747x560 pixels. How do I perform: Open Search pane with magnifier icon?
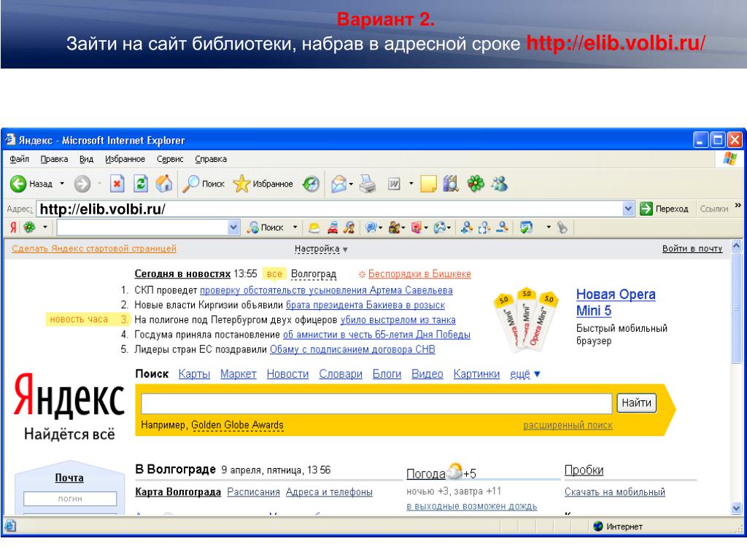click(x=191, y=184)
